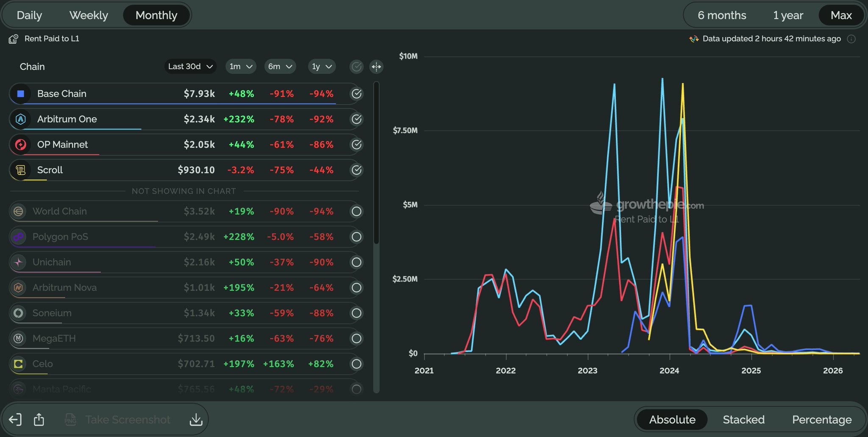
Task: Click the Unichain logo icon
Action: click(18, 262)
